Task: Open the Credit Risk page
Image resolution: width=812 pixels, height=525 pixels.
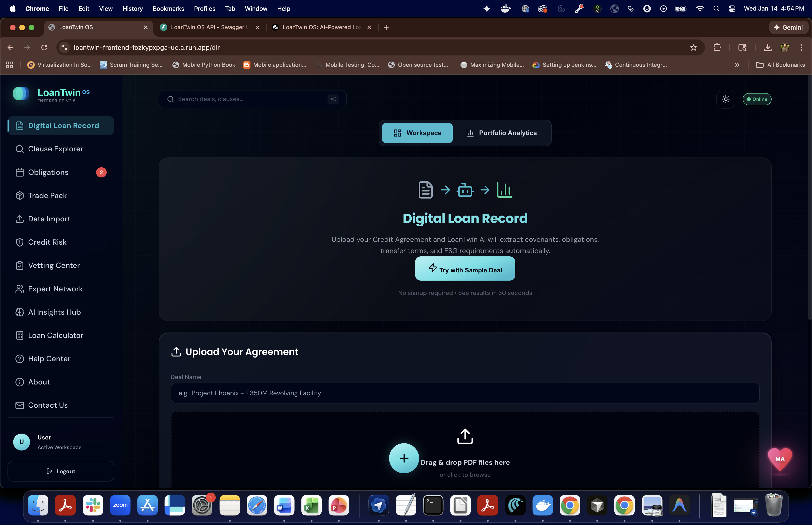Action: [47, 242]
